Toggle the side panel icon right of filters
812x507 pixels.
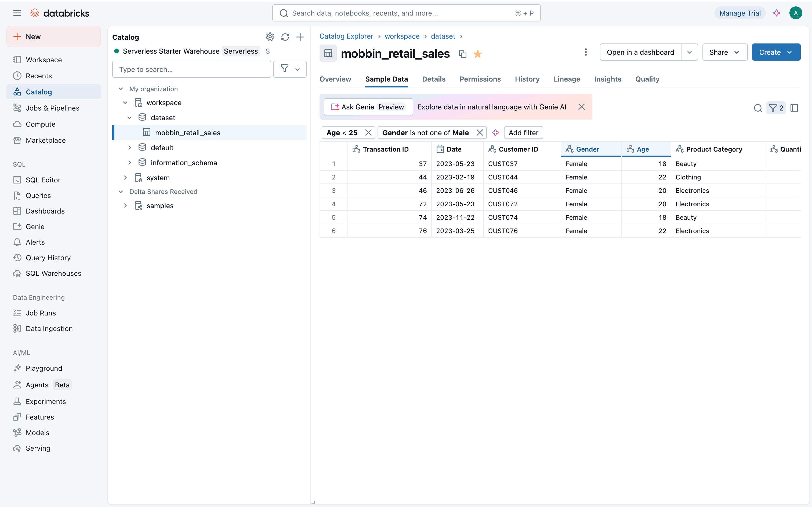[x=794, y=108]
